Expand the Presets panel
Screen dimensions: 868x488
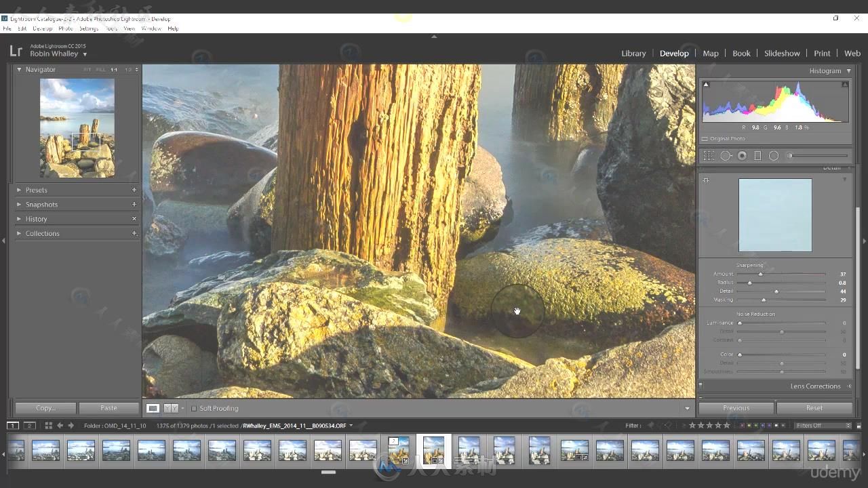(19, 190)
